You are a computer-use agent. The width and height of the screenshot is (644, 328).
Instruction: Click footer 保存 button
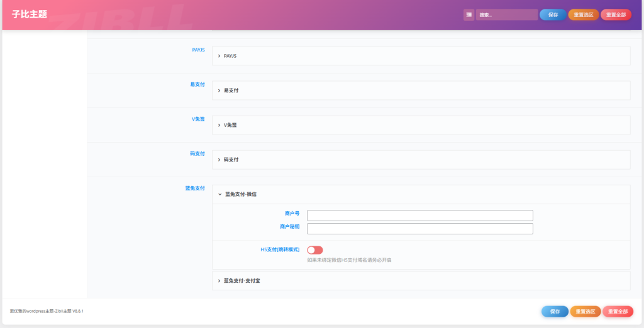click(555, 312)
